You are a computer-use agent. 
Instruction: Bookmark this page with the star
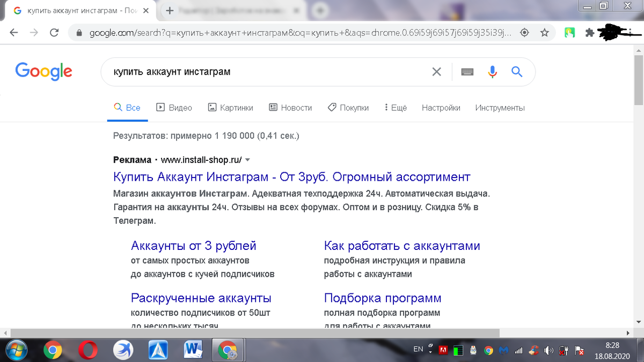click(x=544, y=33)
